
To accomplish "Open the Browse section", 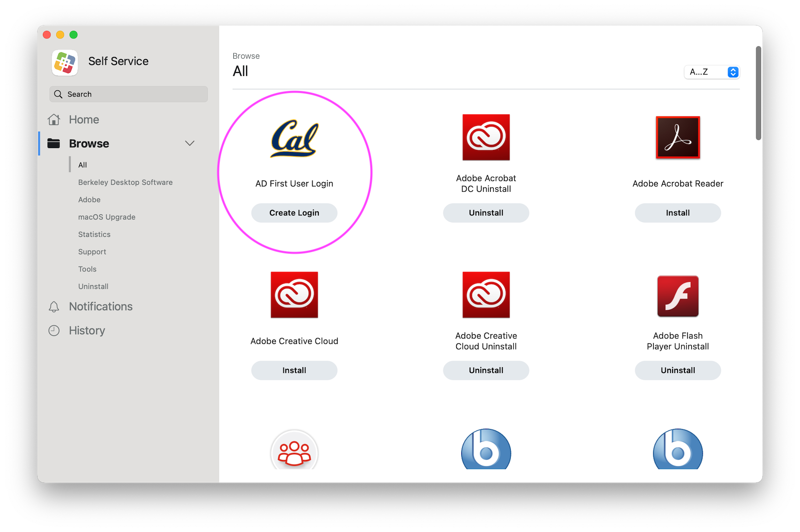I will pos(89,143).
